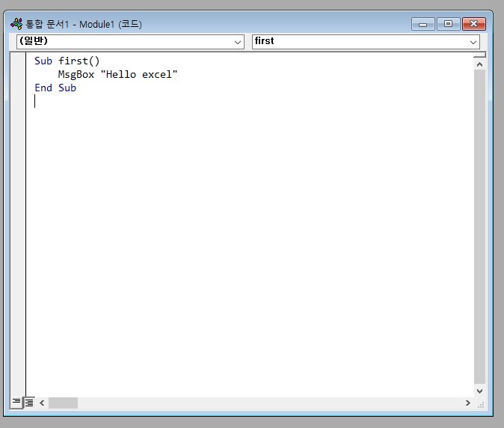The height and width of the screenshot is (428, 504).
Task: Click the horizontal scrollbar left arrow
Action: coord(42,403)
